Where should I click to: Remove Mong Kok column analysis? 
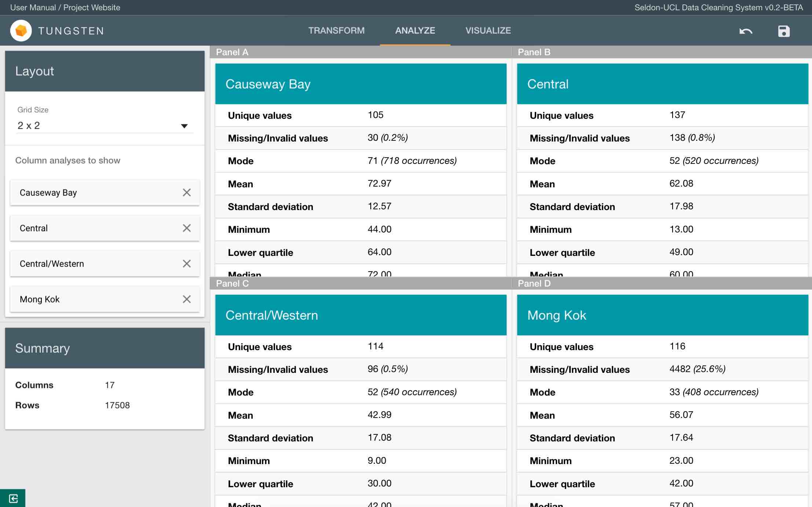tap(187, 298)
